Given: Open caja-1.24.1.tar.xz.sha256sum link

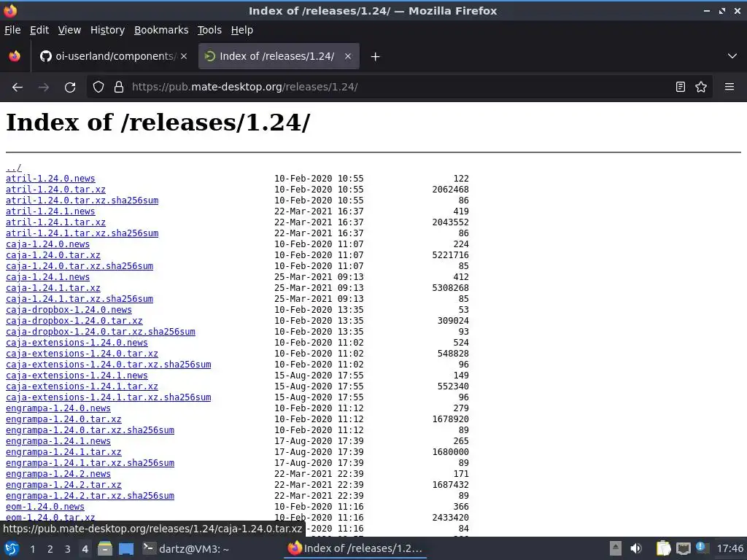Looking at the screenshot, I should coord(80,299).
